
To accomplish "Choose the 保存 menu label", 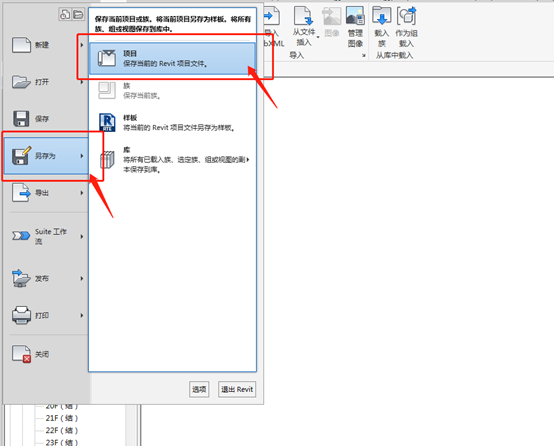I will click(x=42, y=119).
